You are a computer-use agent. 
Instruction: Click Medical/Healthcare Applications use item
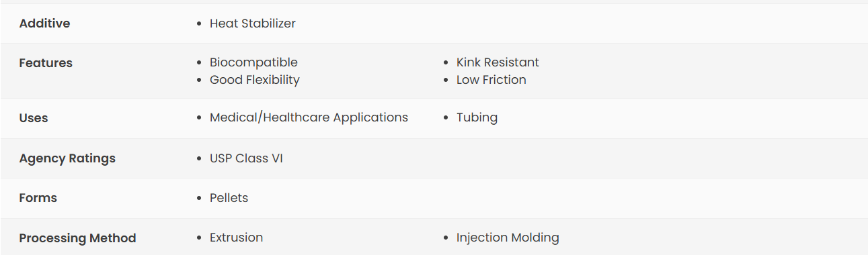[x=309, y=117]
